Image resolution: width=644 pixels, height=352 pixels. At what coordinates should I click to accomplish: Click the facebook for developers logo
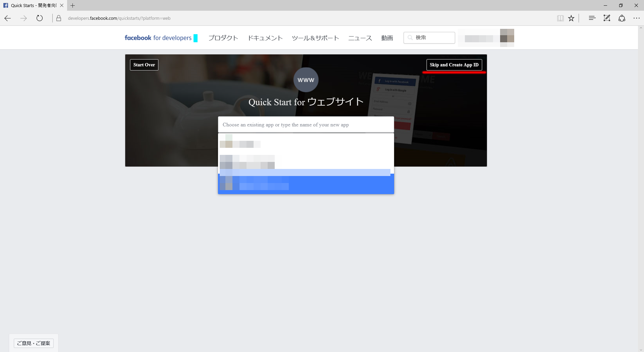(x=158, y=38)
